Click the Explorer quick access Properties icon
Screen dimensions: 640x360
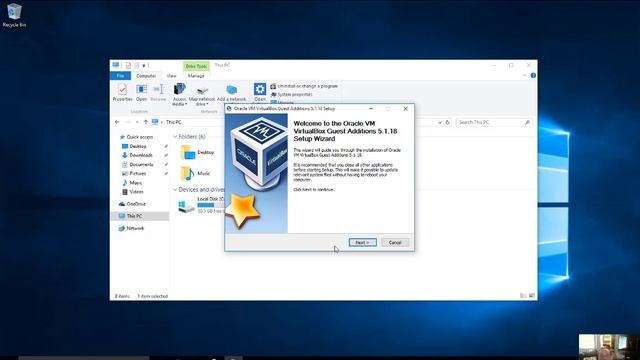click(x=128, y=65)
